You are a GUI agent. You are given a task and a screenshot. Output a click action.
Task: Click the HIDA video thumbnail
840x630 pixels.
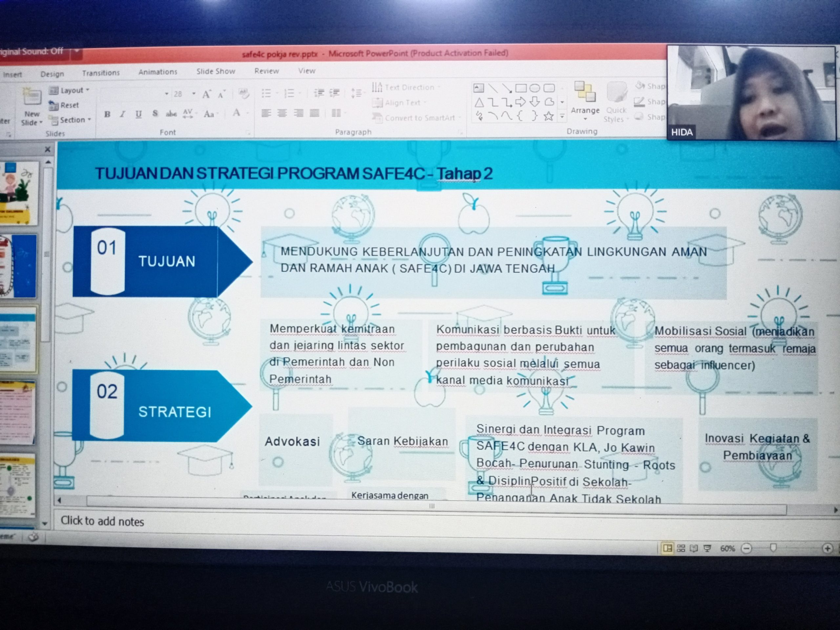click(751, 93)
